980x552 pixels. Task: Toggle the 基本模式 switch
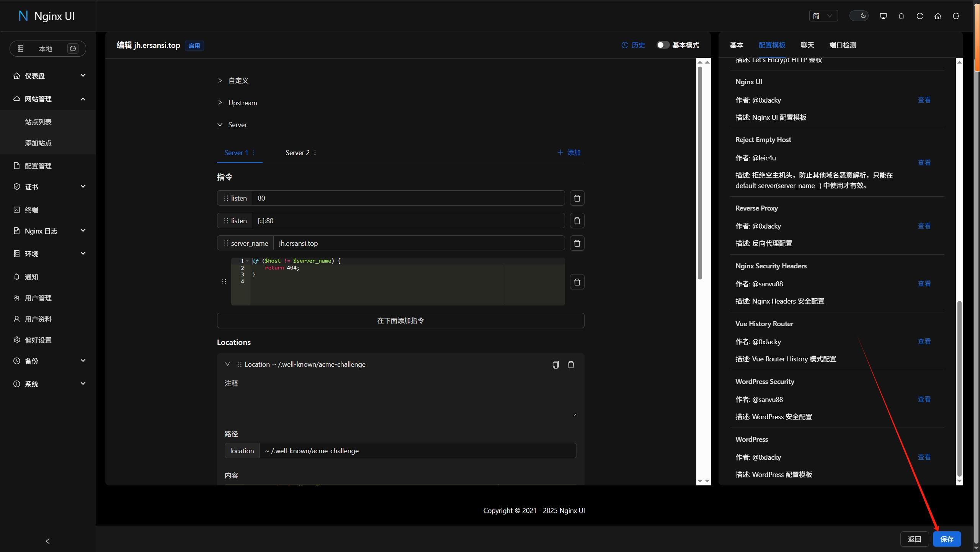(x=663, y=45)
